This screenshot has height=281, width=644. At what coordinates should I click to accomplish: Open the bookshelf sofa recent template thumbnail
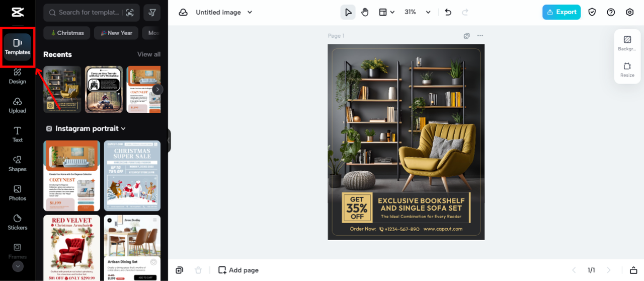coord(62,89)
